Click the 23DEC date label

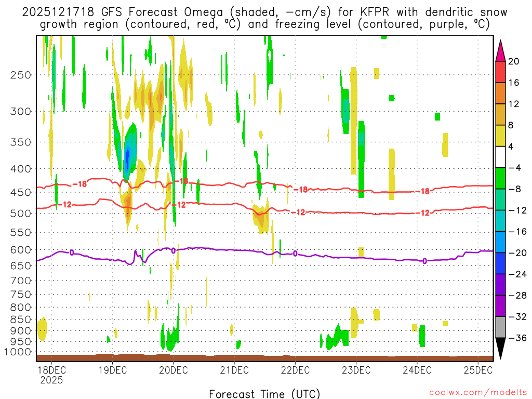click(356, 370)
